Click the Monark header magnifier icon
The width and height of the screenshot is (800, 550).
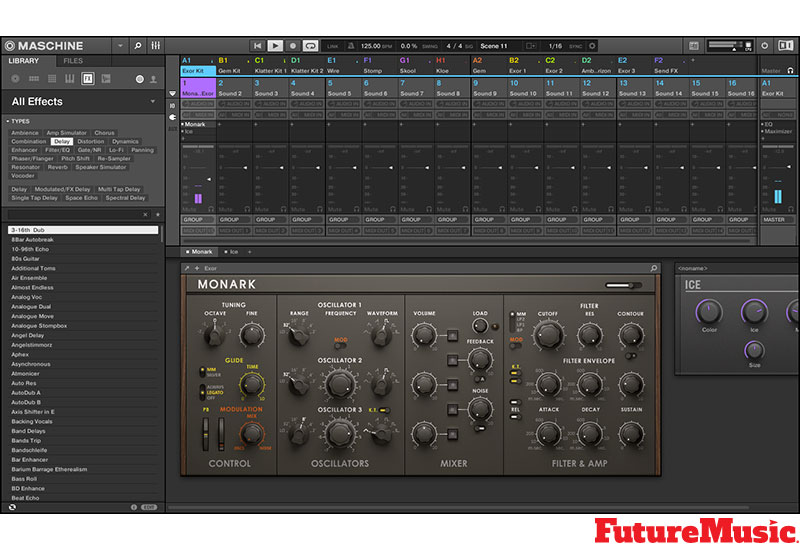(x=654, y=268)
